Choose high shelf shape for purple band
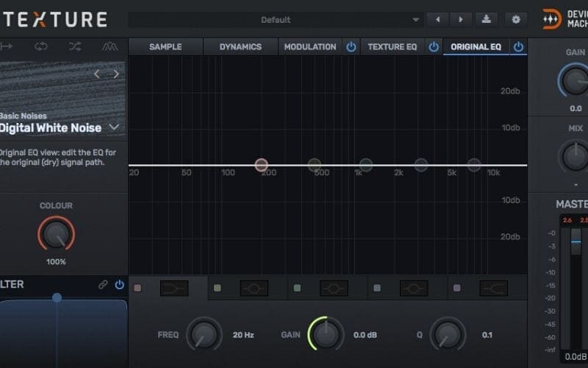Viewport: 588px width, 368px height. pyautogui.click(x=494, y=289)
